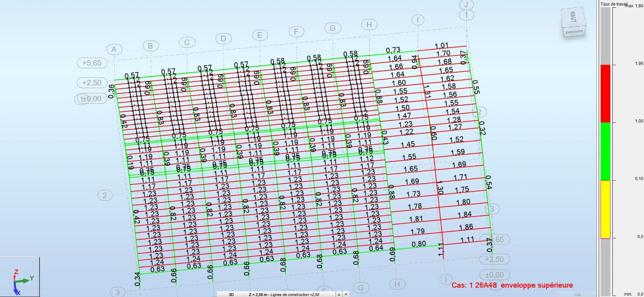Click the ratio value 1,80
This screenshot has width=644, height=297.
click(463, 202)
